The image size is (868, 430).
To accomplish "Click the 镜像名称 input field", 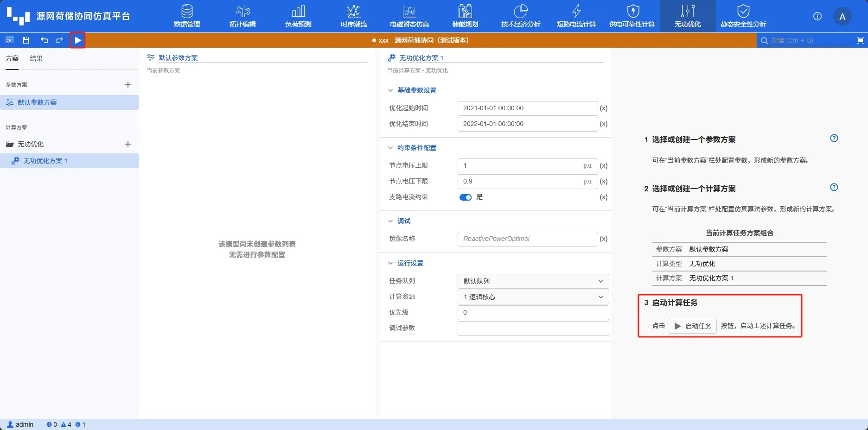I will [528, 239].
